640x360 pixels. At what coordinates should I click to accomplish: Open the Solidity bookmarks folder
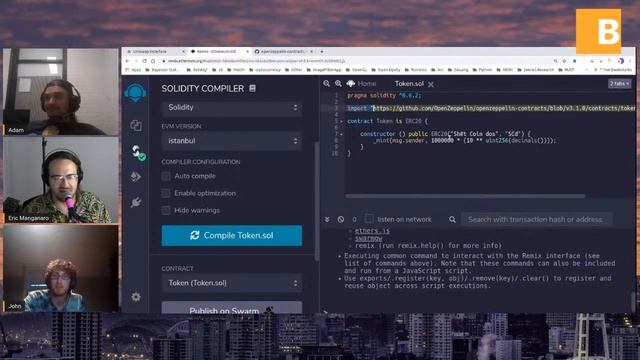[x=197, y=70]
